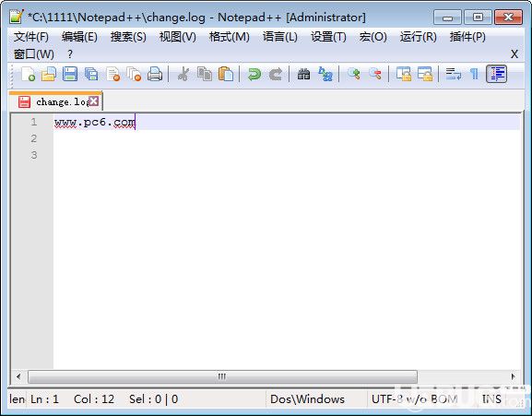
Task: Print the document using printer icon
Action: [x=155, y=74]
